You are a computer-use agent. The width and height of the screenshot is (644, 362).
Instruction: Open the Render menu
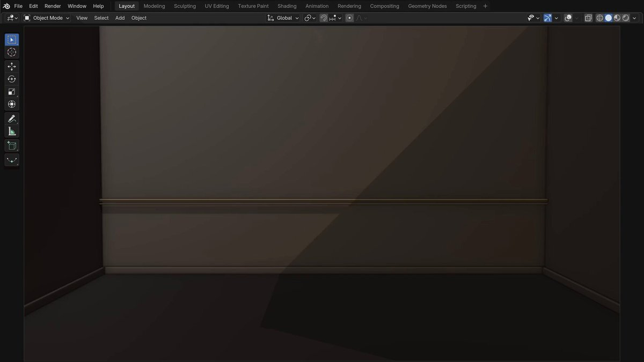(x=53, y=6)
